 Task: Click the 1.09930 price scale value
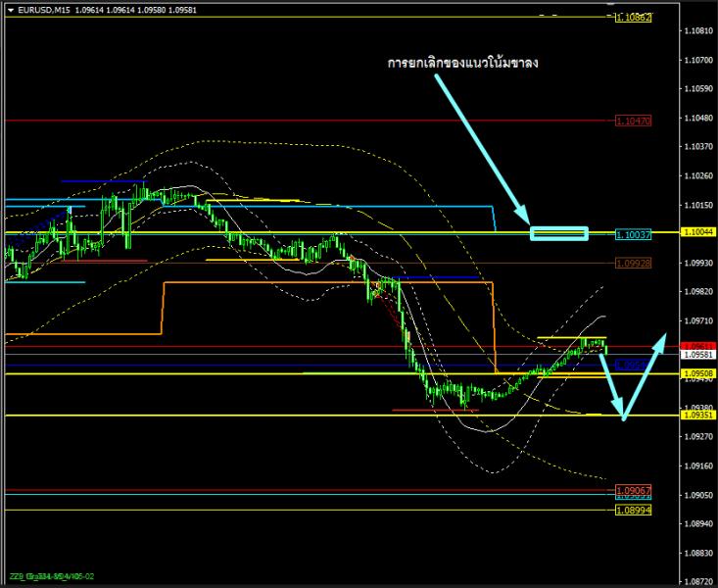pyautogui.click(x=698, y=263)
